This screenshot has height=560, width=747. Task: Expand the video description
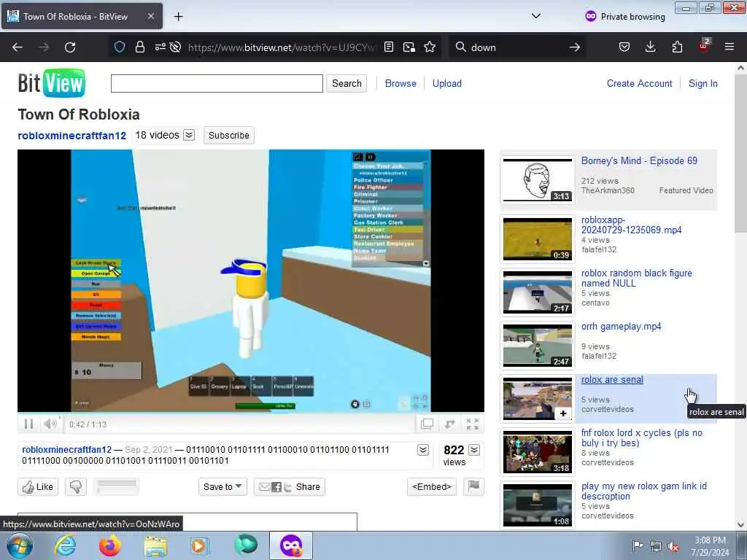click(423, 450)
